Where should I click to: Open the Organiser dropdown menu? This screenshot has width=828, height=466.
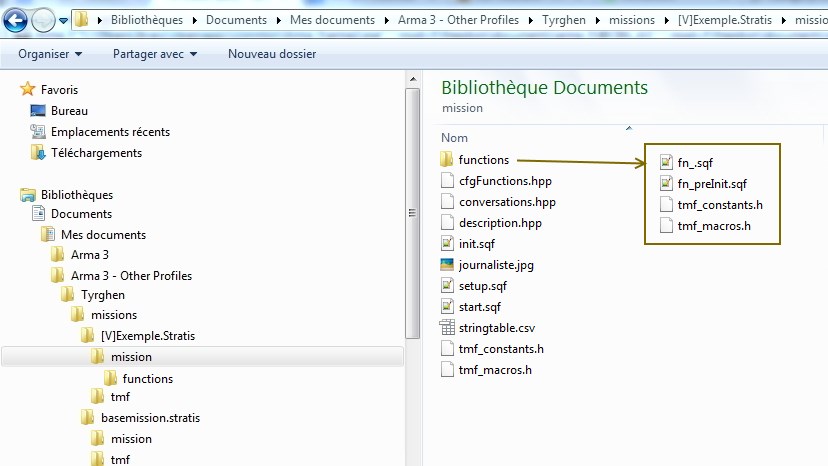click(50, 54)
